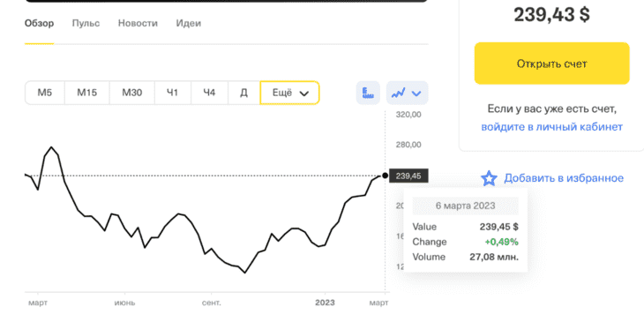This screenshot has width=644, height=322.
Task: Open chart type dropdown chevron
Action: (x=416, y=94)
